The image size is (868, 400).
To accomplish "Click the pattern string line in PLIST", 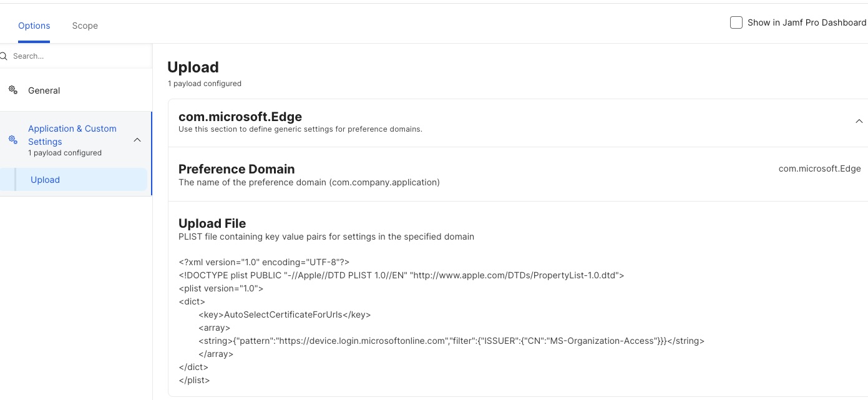I will pyautogui.click(x=451, y=341).
